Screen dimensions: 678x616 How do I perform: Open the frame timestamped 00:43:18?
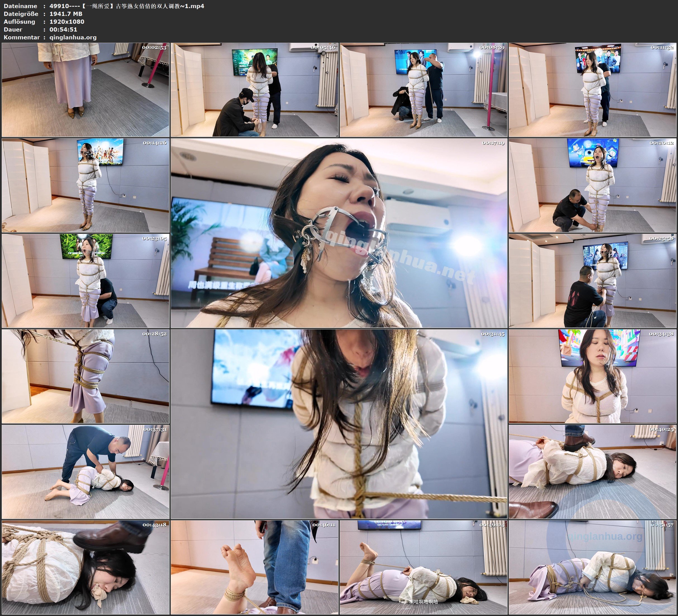click(85, 567)
